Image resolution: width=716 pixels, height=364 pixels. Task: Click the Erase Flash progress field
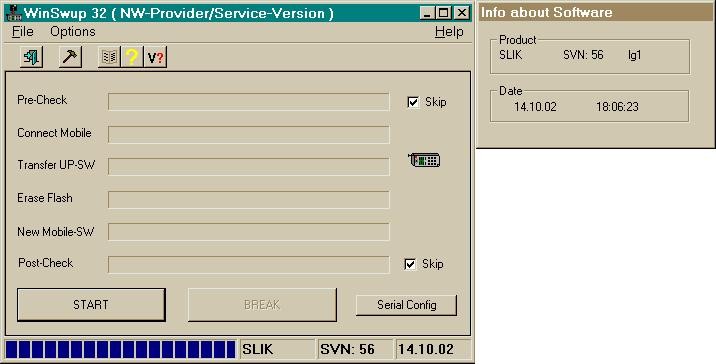(249, 200)
